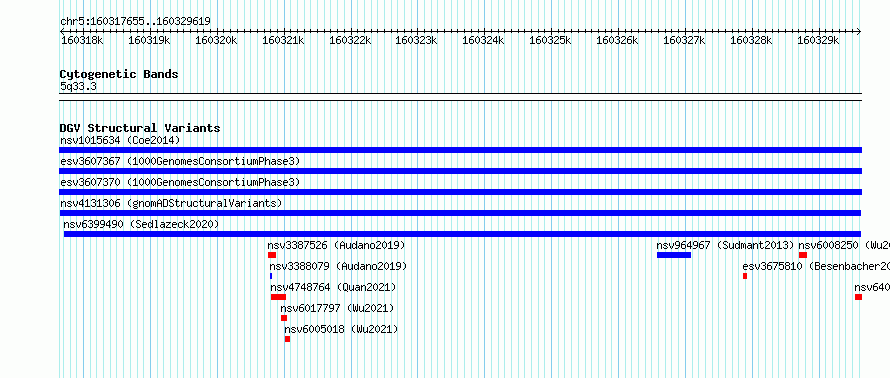Open the first esv3607367 1000GenomesConsortiumPhase3 label
The image size is (890, 378).
(x=180, y=161)
